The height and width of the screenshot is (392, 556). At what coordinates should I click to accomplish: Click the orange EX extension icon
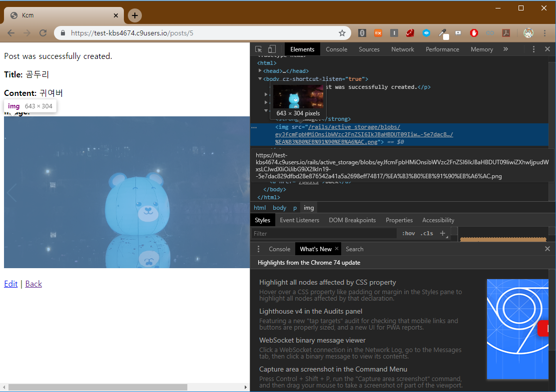coord(378,33)
